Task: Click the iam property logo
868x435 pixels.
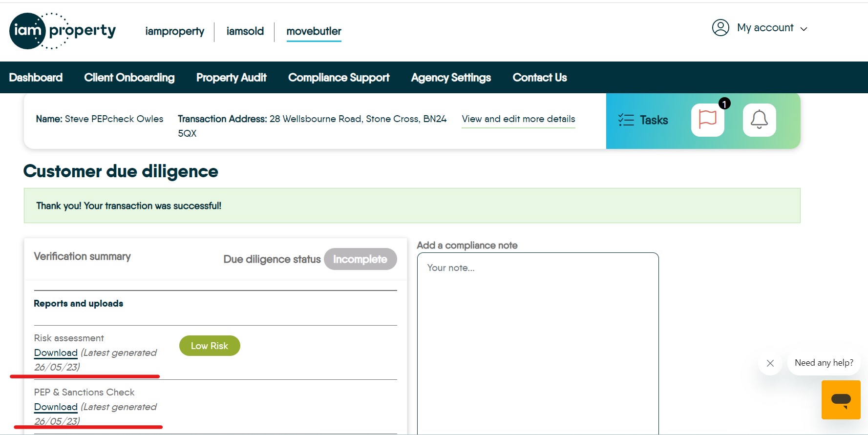Action: (63, 31)
